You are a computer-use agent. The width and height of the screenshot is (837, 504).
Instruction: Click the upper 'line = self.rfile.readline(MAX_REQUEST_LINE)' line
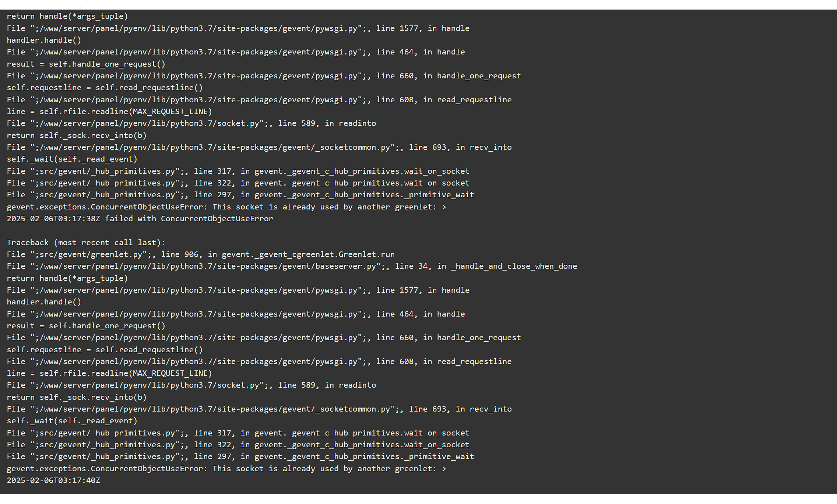pyautogui.click(x=109, y=111)
